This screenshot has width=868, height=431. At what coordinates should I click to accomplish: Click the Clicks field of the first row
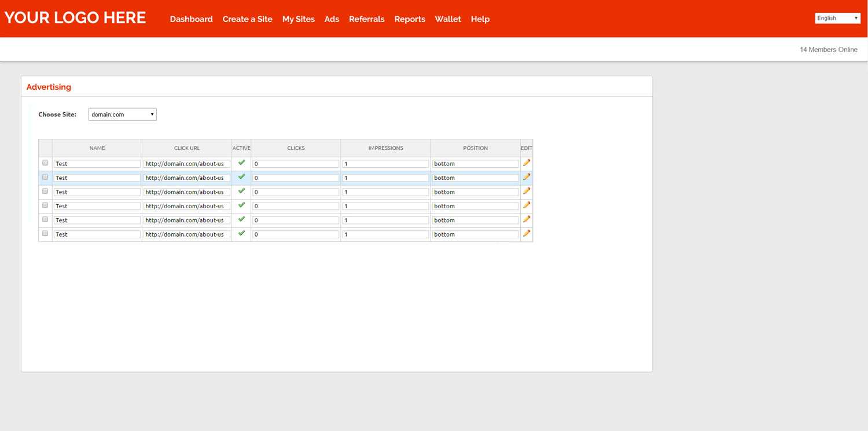(296, 164)
